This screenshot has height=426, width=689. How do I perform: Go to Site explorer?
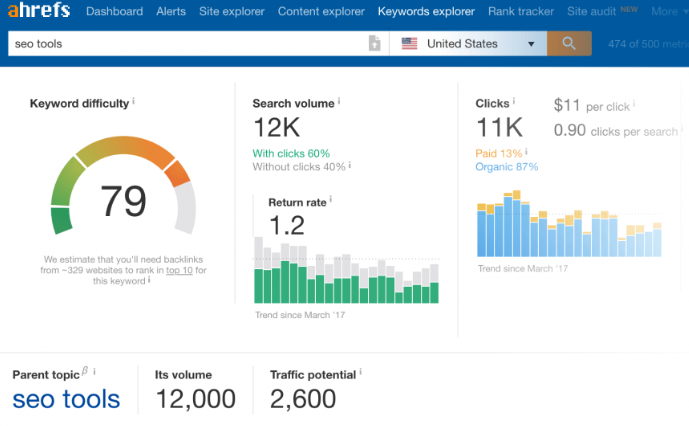point(232,11)
